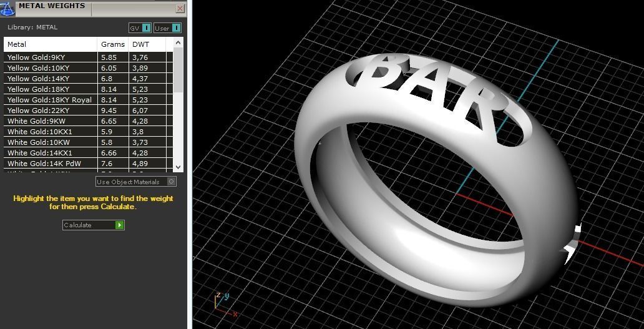Viewport: 644px width, 329px height.
Task: Click the 3,73 DWT value
Action: (140, 142)
